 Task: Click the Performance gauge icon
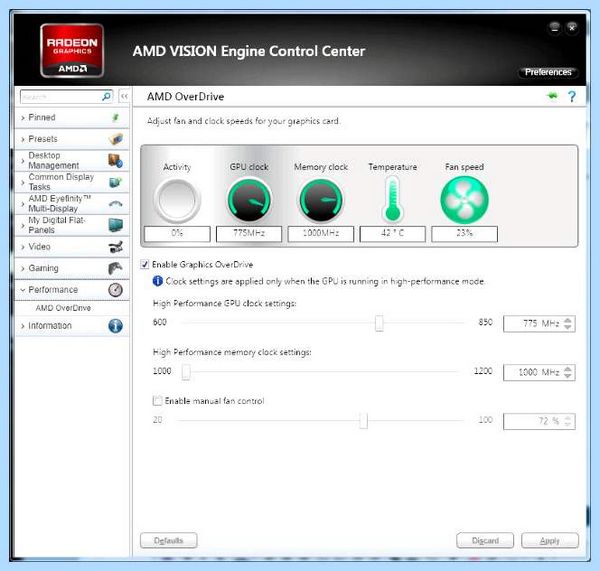point(116,290)
